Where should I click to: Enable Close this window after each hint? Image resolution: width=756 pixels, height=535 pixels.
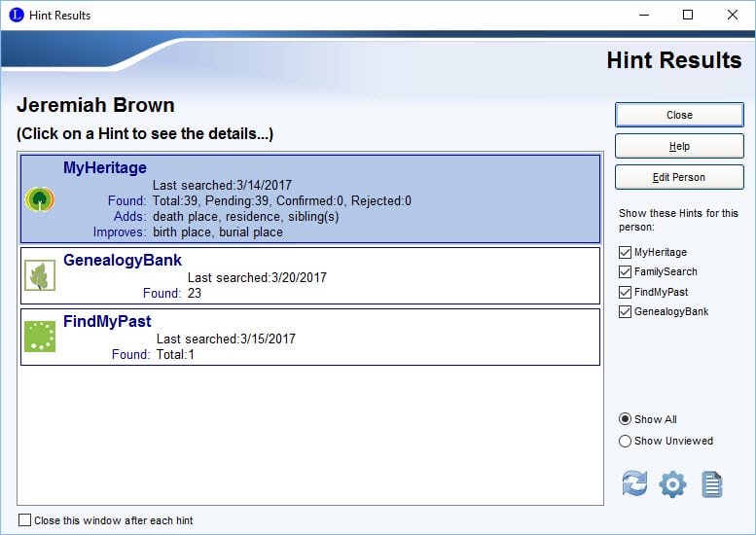tap(24, 520)
